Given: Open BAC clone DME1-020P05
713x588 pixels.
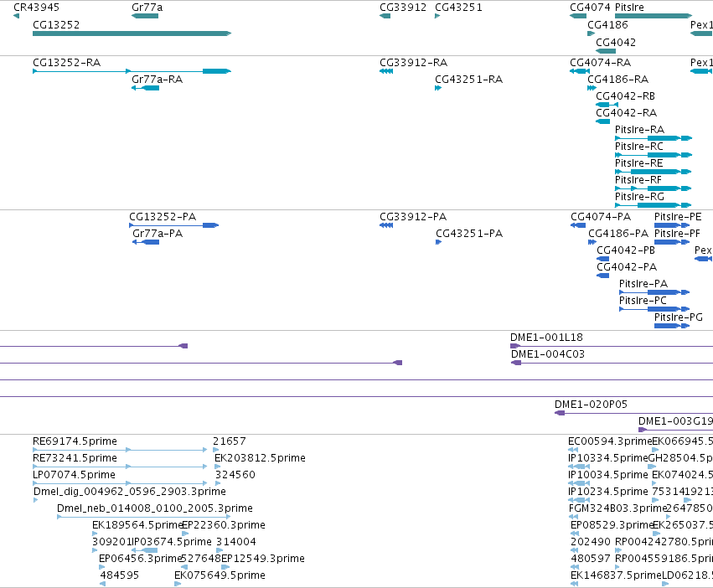Looking at the screenshot, I should (x=634, y=413).
